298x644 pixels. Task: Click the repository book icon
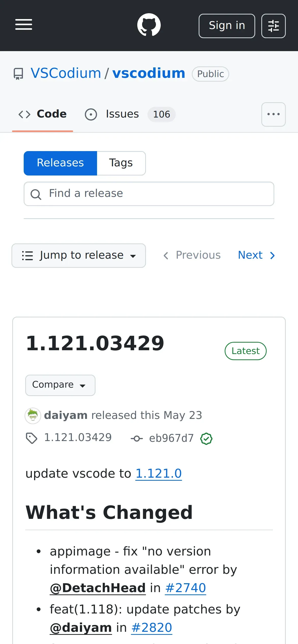18,74
